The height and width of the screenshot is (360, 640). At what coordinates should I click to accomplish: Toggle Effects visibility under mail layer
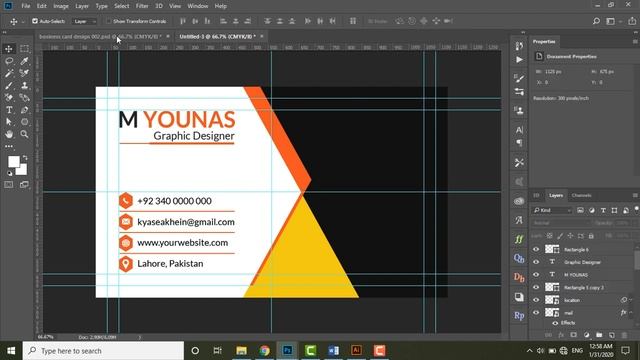click(555, 323)
